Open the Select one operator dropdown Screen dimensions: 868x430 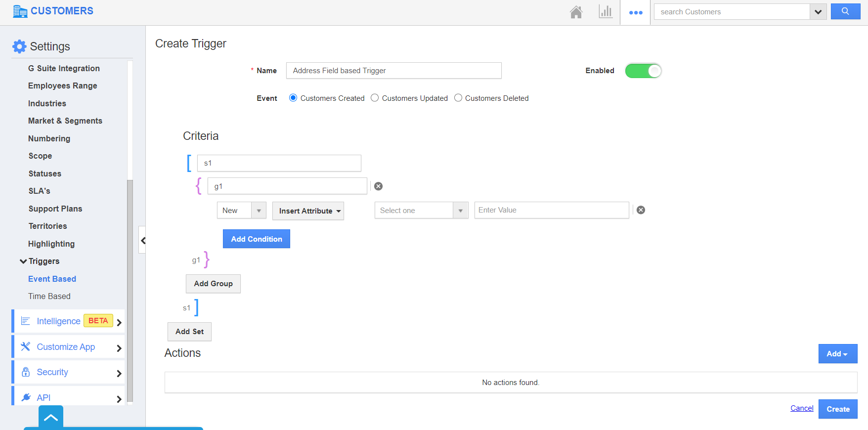pyautogui.click(x=421, y=211)
